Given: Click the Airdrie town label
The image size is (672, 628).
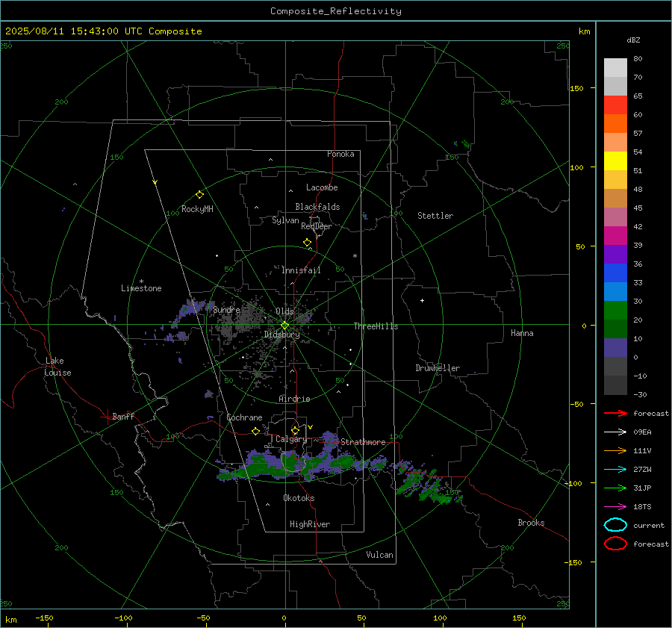Looking at the screenshot, I should coord(294,399).
